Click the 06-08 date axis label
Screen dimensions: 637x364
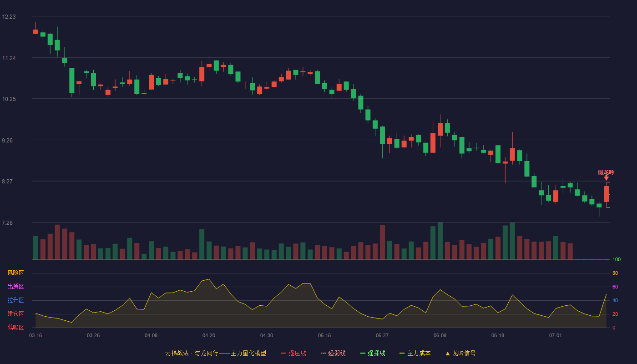[x=440, y=335]
